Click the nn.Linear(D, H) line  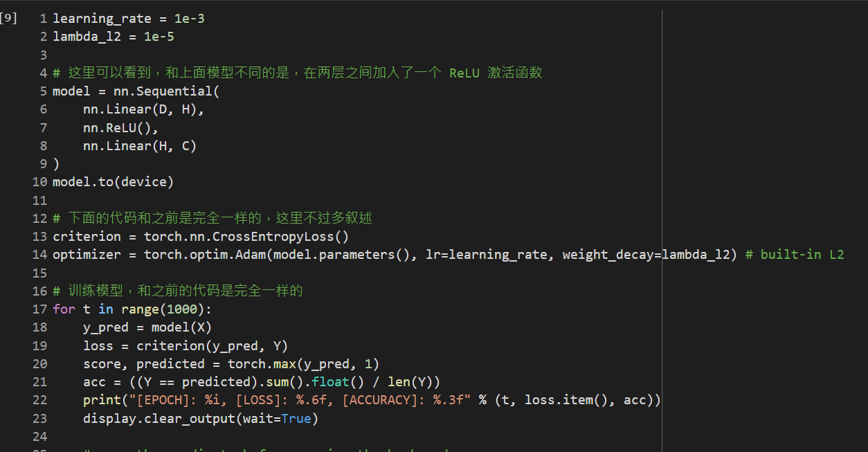pos(143,109)
